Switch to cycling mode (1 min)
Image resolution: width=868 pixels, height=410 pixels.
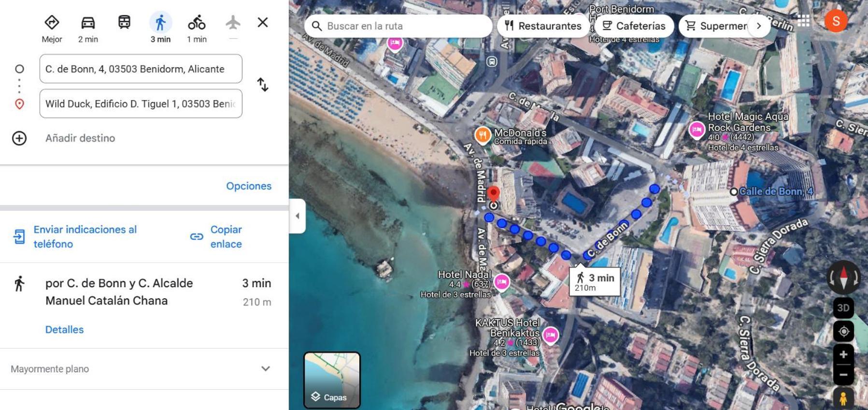(x=197, y=29)
